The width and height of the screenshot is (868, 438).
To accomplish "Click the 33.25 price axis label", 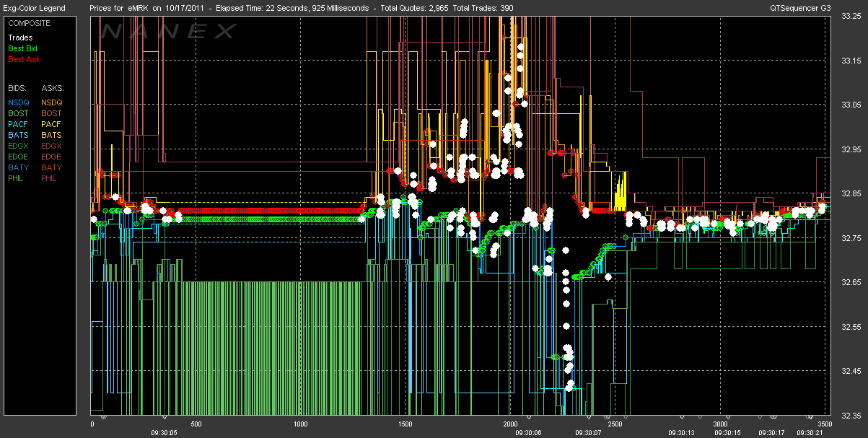I will (851, 17).
